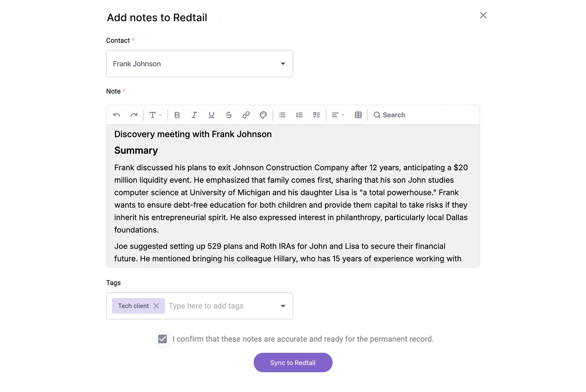Open Search in the editor toolbar
The image size is (586, 392).
(x=389, y=115)
